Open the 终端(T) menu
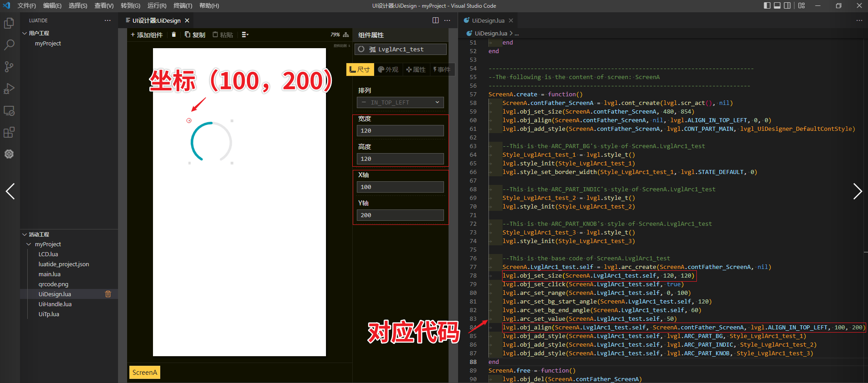This screenshot has height=383, width=868. point(183,5)
